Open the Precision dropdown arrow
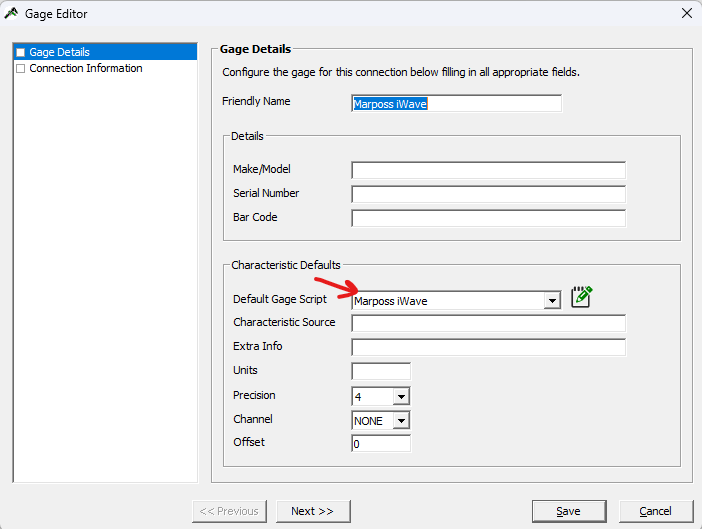Viewport: 702px width, 529px height. tap(401, 397)
